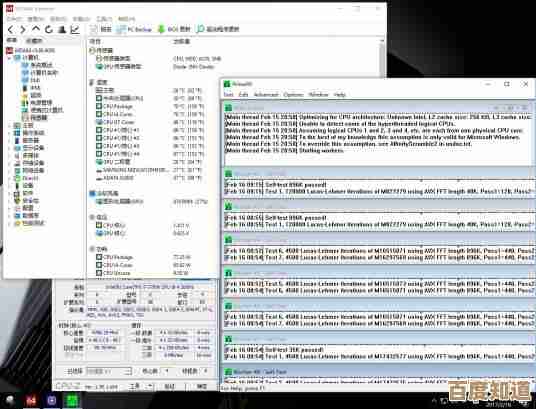
Task: Expand the 主板 tree node
Action: pyautogui.click(x=9, y=126)
